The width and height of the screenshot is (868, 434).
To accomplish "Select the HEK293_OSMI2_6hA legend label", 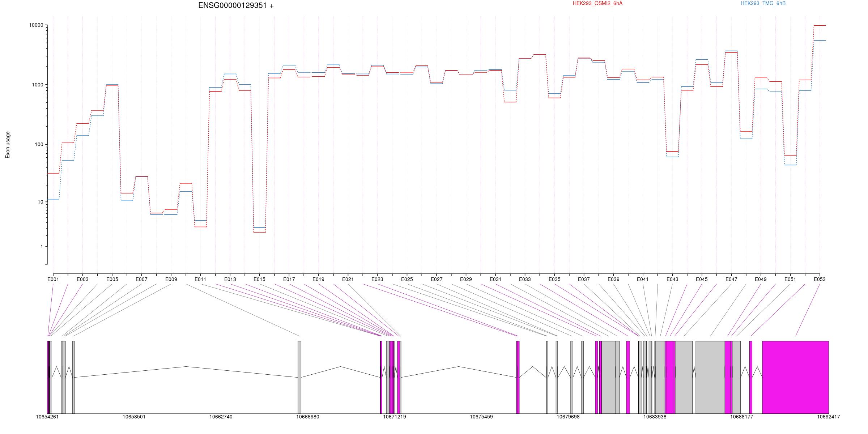I will [x=597, y=3].
